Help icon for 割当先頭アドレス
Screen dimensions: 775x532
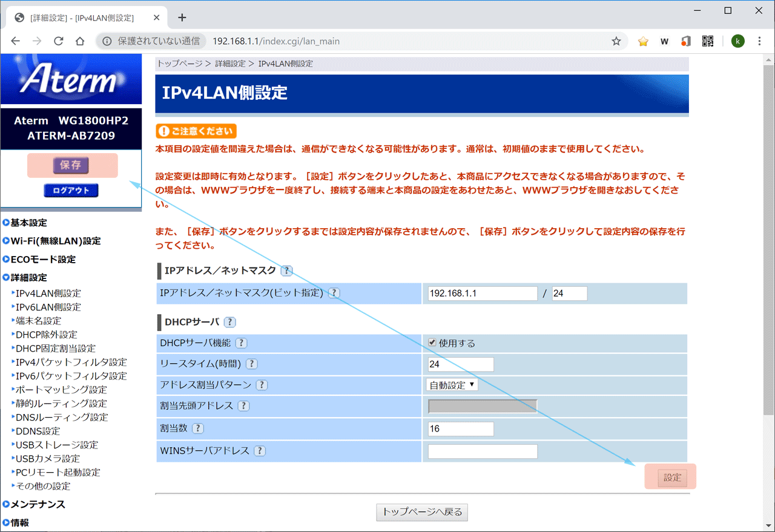tap(243, 406)
